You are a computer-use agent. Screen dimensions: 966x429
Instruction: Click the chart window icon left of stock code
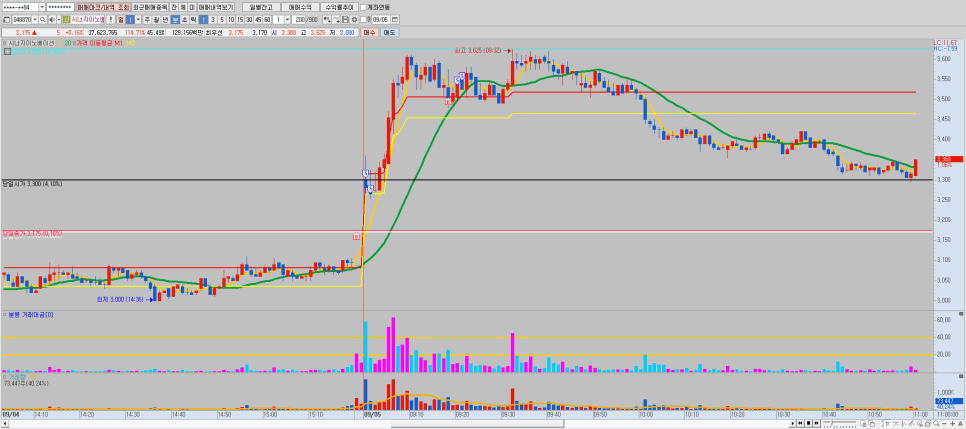7,20
